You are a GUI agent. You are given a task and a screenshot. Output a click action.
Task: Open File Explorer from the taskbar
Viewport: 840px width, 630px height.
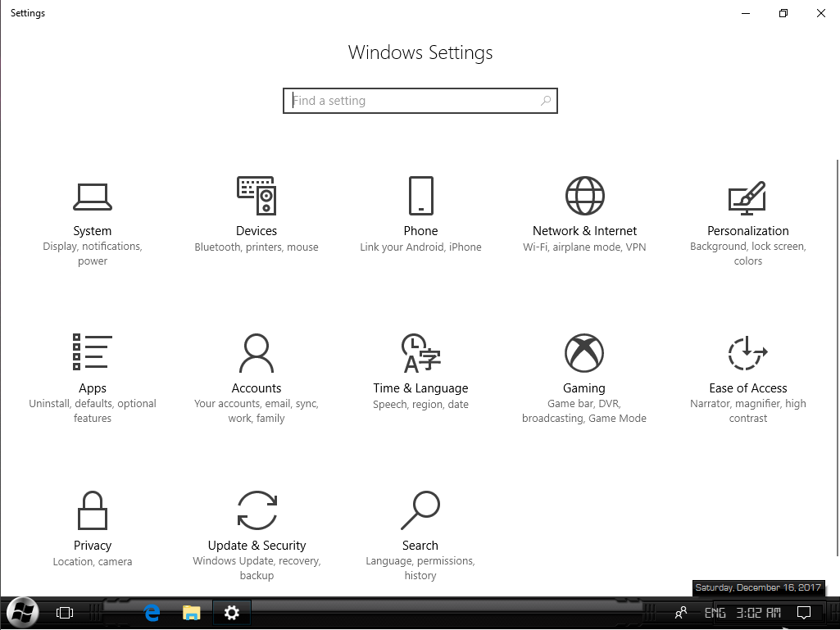point(191,612)
